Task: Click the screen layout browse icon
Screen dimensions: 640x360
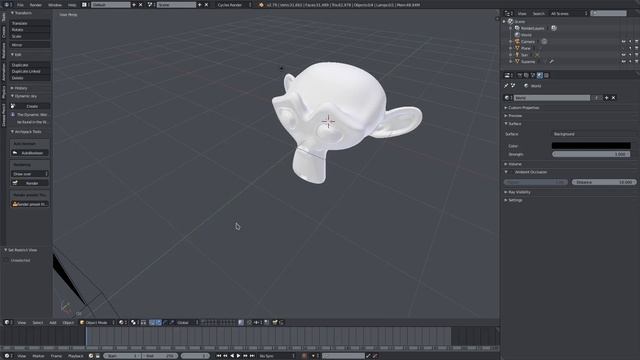Action: click(x=85, y=5)
